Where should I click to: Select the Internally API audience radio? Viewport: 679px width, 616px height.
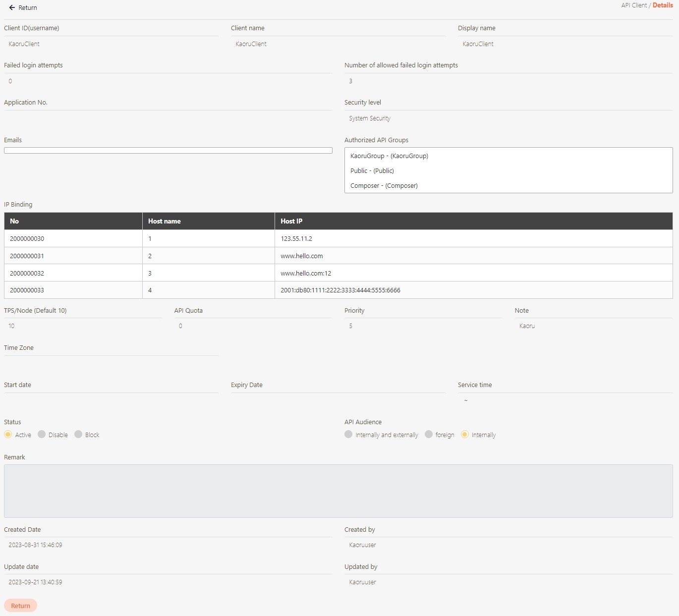(465, 435)
